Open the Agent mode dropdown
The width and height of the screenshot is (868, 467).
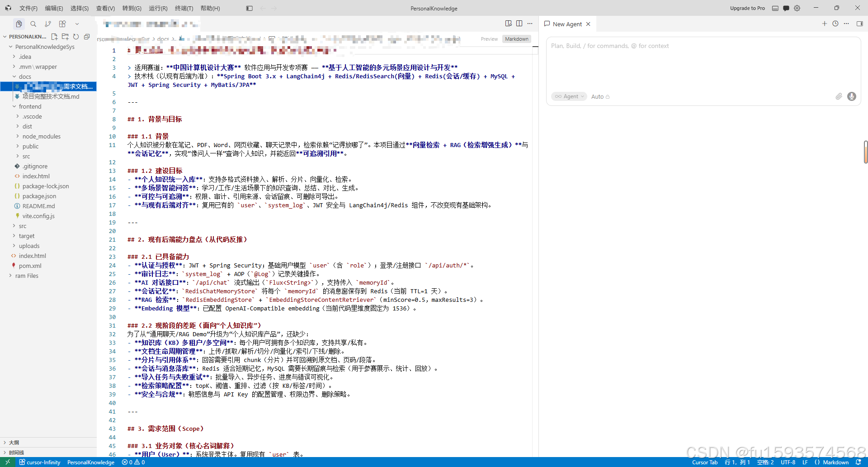click(569, 96)
